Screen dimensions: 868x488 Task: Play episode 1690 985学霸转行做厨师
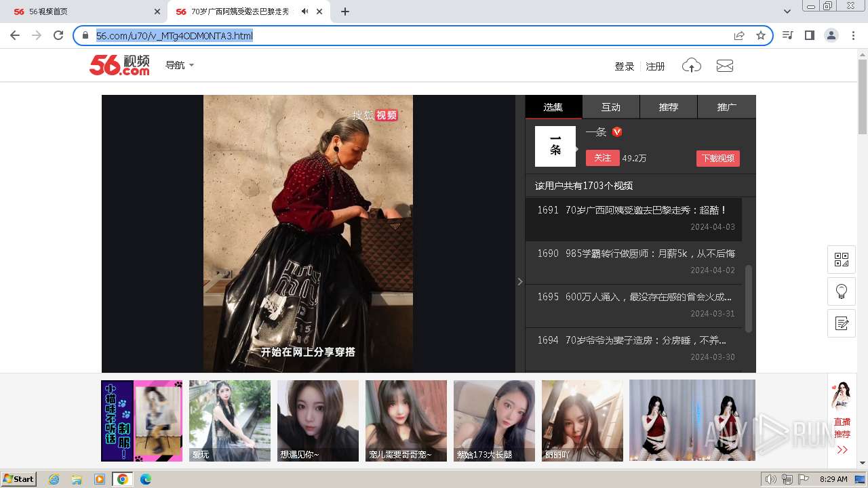point(633,262)
